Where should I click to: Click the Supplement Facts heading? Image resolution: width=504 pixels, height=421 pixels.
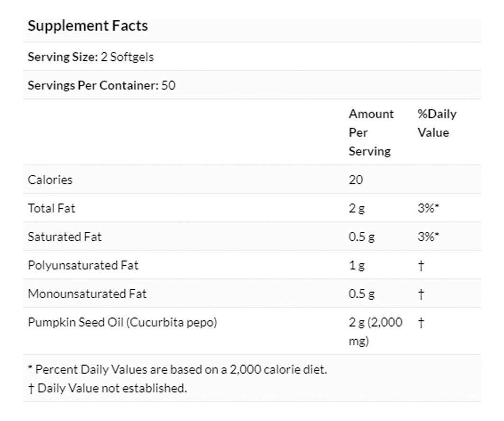tap(88, 26)
